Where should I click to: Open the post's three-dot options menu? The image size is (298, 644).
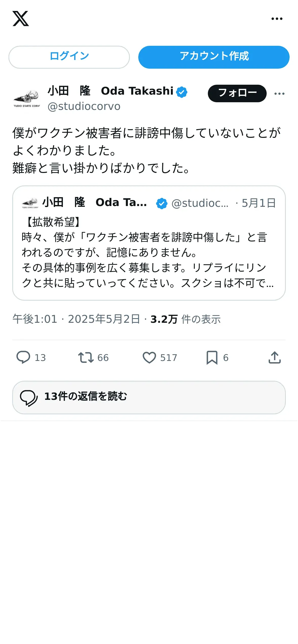click(x=279, y=94)
